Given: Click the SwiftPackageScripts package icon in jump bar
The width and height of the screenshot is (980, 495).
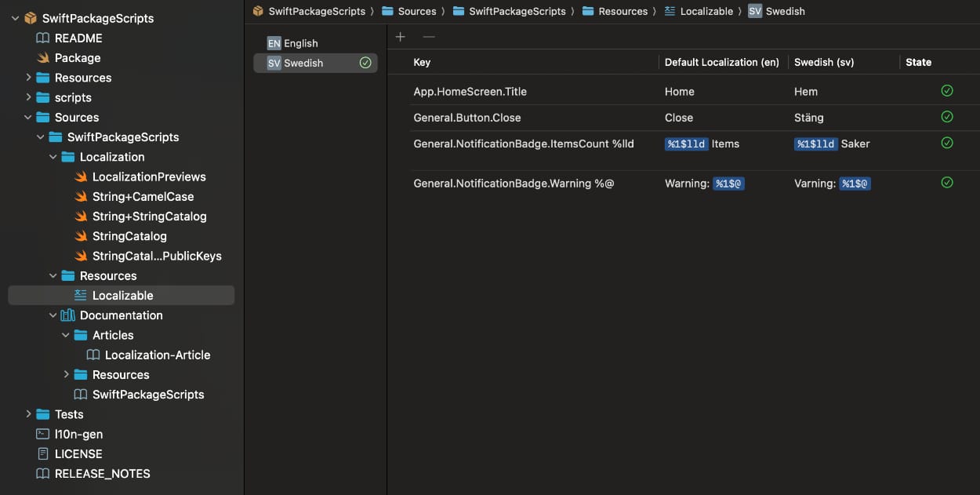Looking at the screenshot, I should (x=256, y=11).
